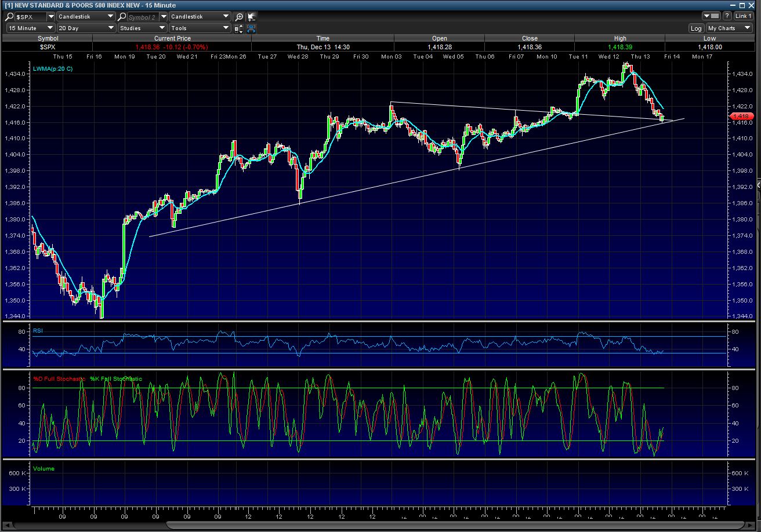The width and height of the screenshot is (761, 532).
Task: Click the Symbol 2 input field
Action: [142, 17]
